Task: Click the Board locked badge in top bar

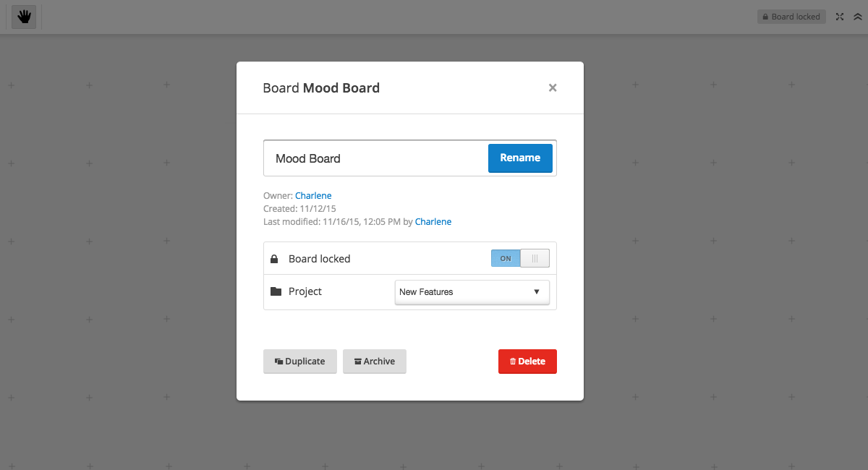Action: [x=792, y=17]
